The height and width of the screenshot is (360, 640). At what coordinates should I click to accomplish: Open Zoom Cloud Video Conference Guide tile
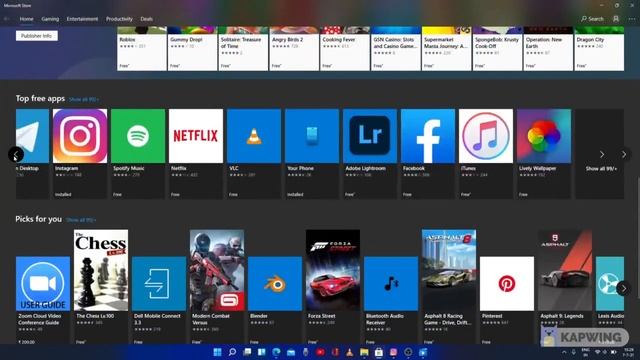43,300
